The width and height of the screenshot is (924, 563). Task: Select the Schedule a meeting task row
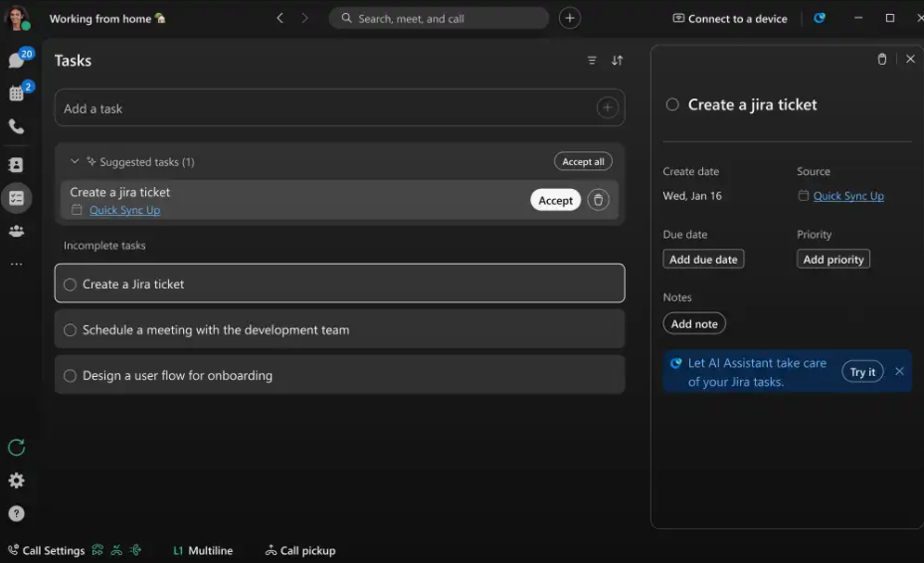[339, 329]
